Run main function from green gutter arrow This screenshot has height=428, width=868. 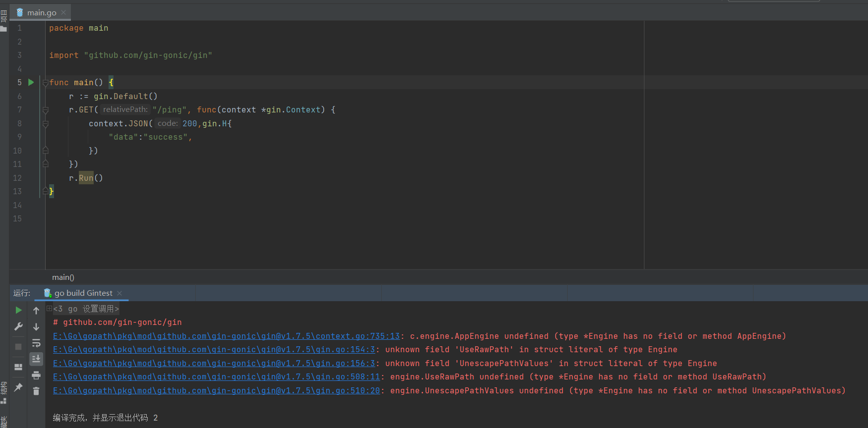(31, 82)
